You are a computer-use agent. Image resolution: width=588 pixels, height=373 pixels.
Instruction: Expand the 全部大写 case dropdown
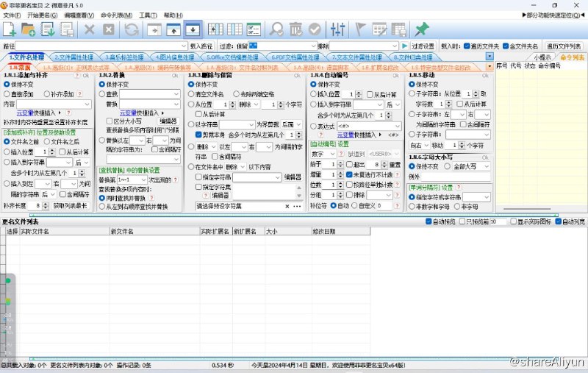click(486, 166)
